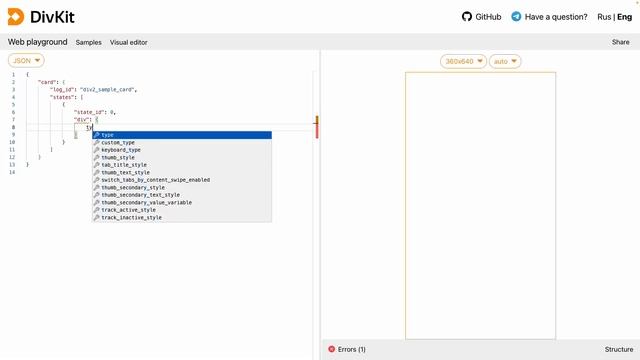Open the 'Have a question?' link

pos(549,17)
